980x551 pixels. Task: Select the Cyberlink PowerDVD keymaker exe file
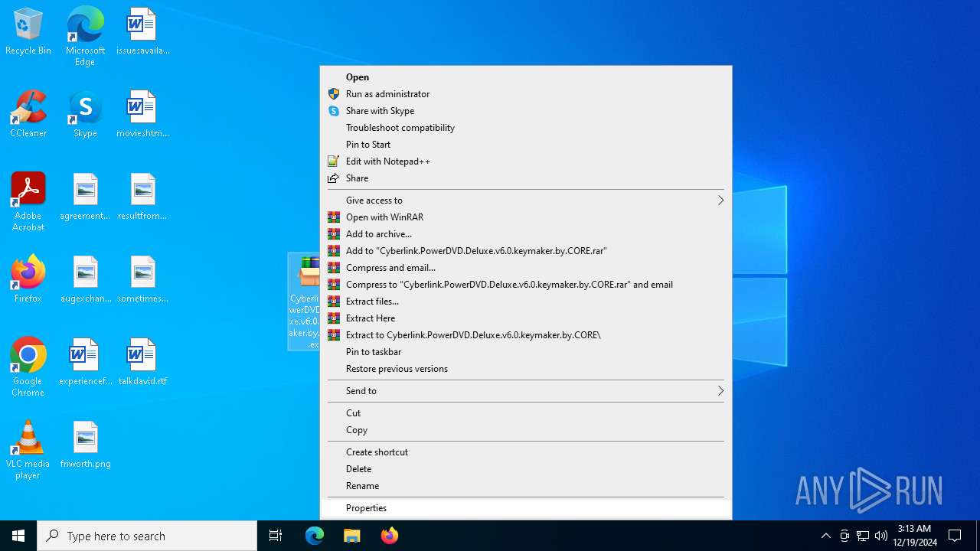[x=304, y=302]
